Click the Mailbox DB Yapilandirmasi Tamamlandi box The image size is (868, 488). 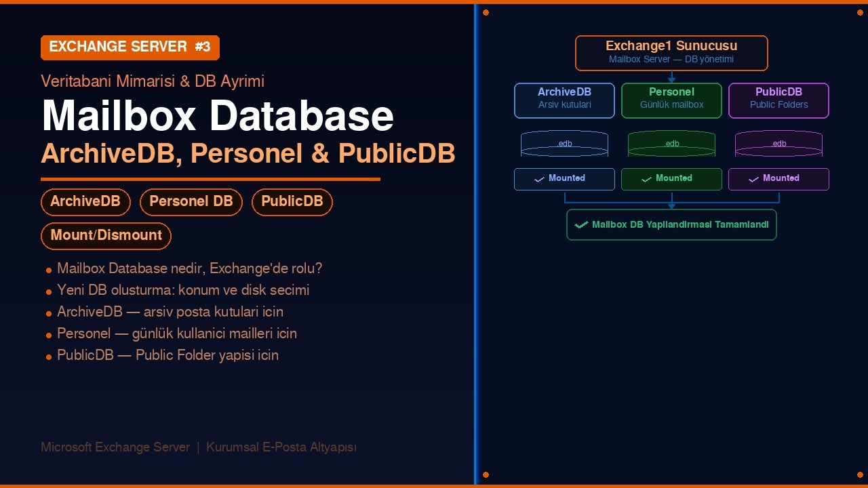(x=671, y=224)
